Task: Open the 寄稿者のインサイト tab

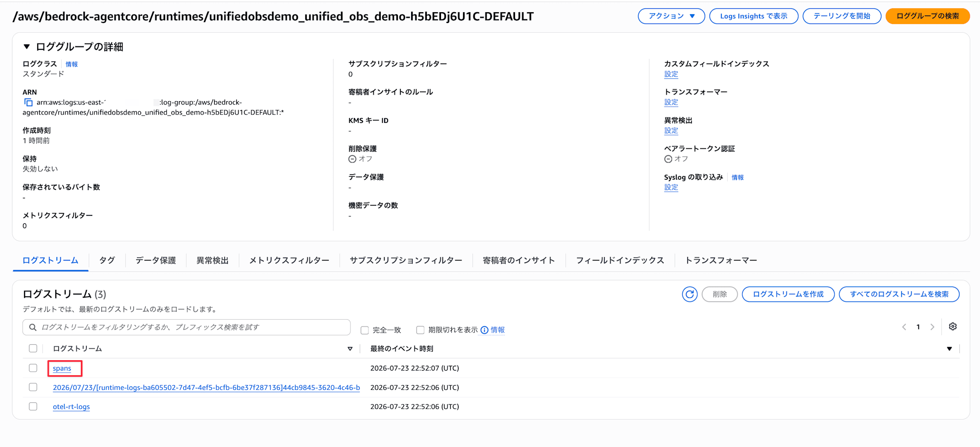Action: click(x=519, y=260)
